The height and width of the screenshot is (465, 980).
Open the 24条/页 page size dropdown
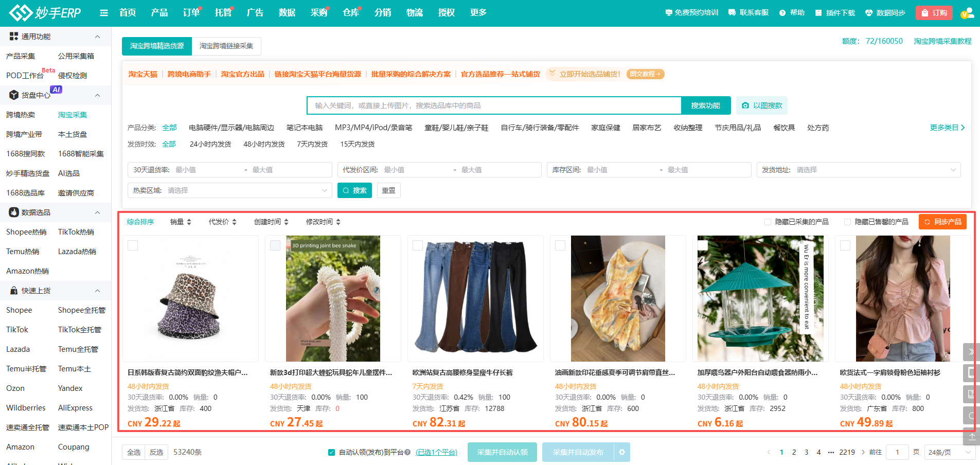pos(949,452)
